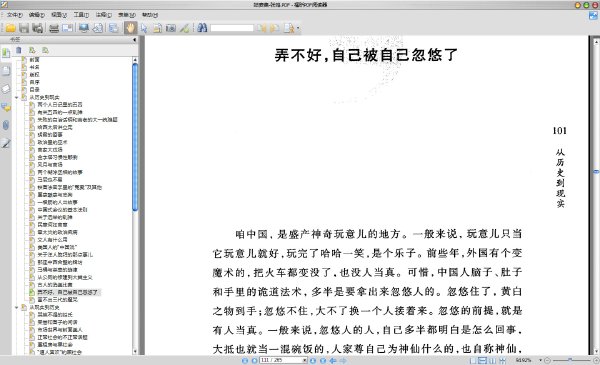Collapse the second bookmark group near bottom

click(x=16, y=307)
